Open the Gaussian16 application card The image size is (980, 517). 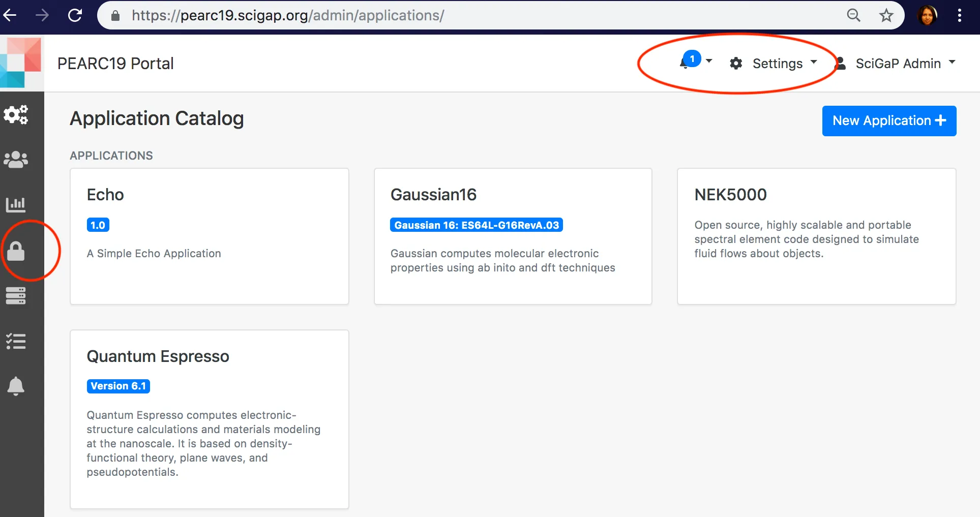pyautogui.click(x=513, y=236)
